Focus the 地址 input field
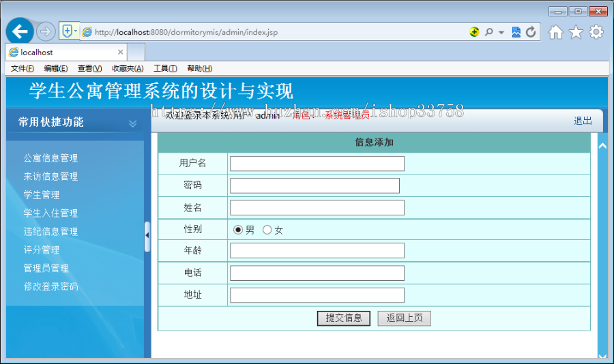 tap(317, 295)
